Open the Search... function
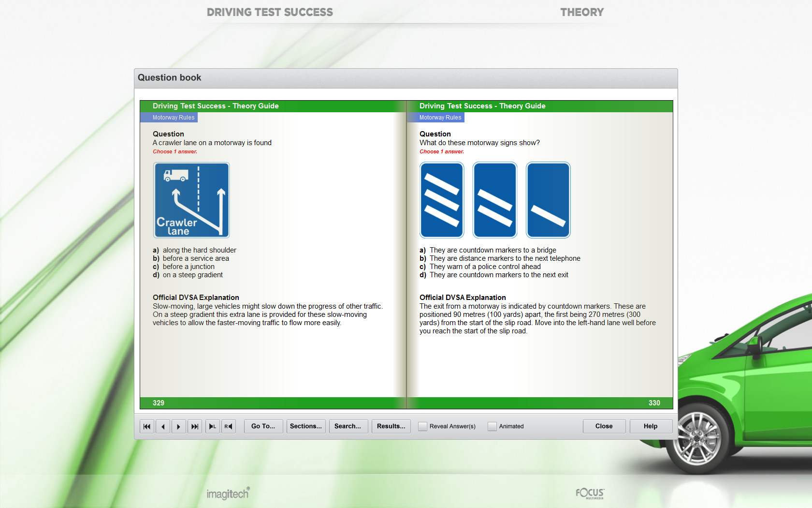 [348, 426]
